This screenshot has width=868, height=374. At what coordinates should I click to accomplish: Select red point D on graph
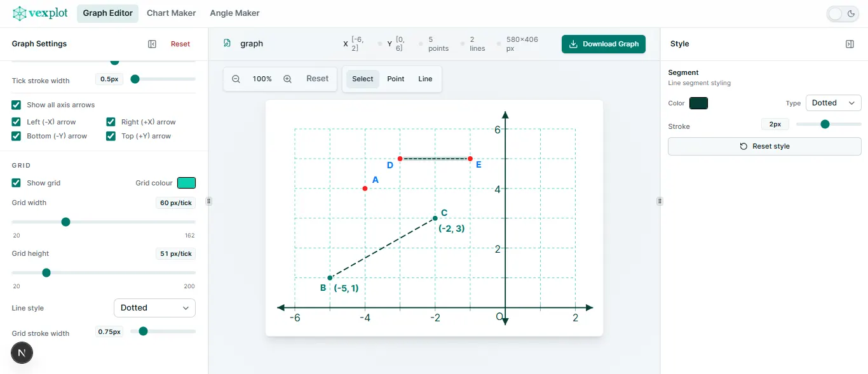coord(400,159)
